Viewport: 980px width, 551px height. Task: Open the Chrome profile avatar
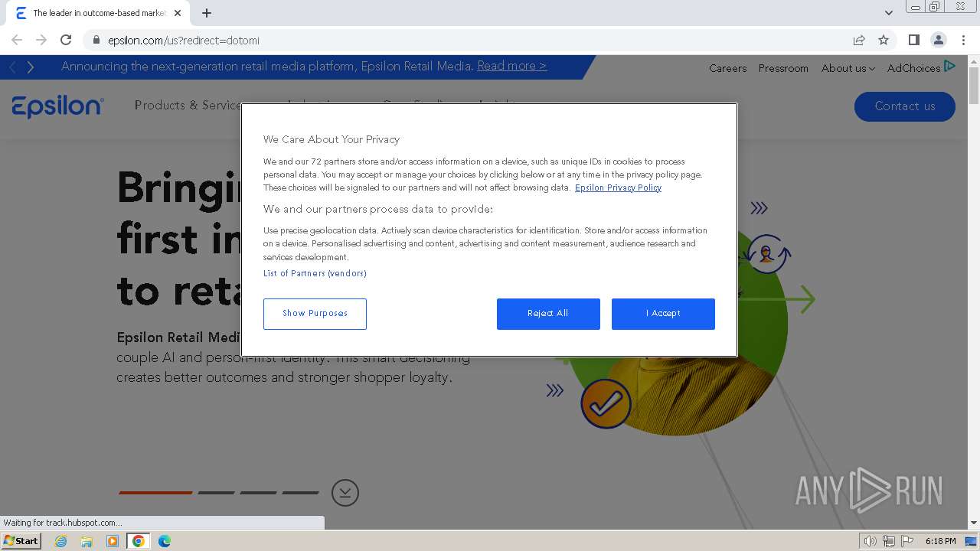tap(938, 40)
